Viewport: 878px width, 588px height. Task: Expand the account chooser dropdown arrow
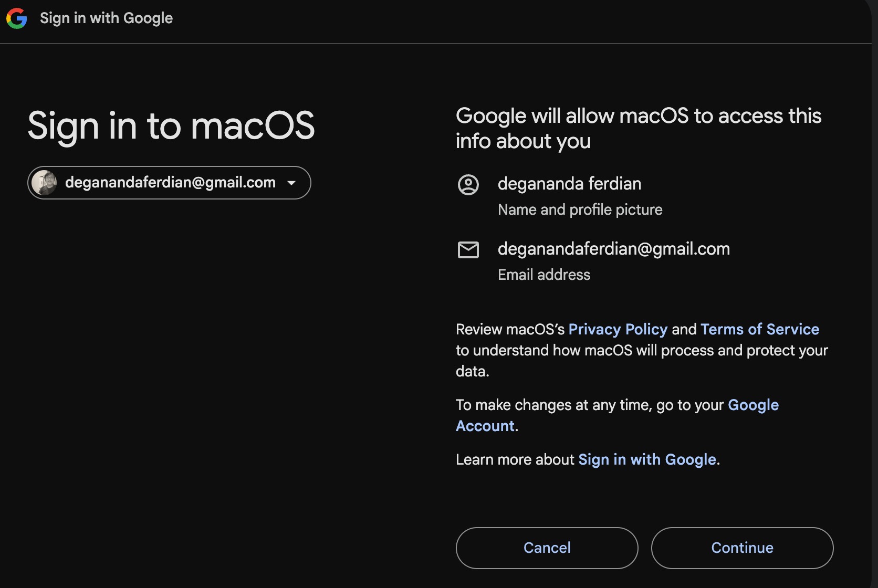click(291, 183)
